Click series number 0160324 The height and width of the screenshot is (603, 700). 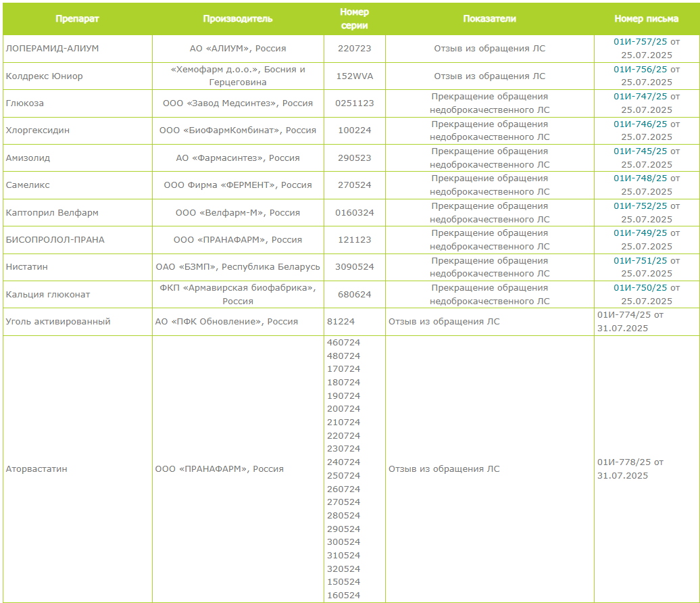coord(355,213)
